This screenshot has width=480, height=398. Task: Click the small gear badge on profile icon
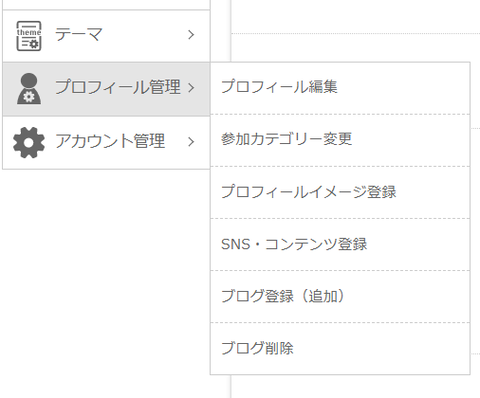29,97
